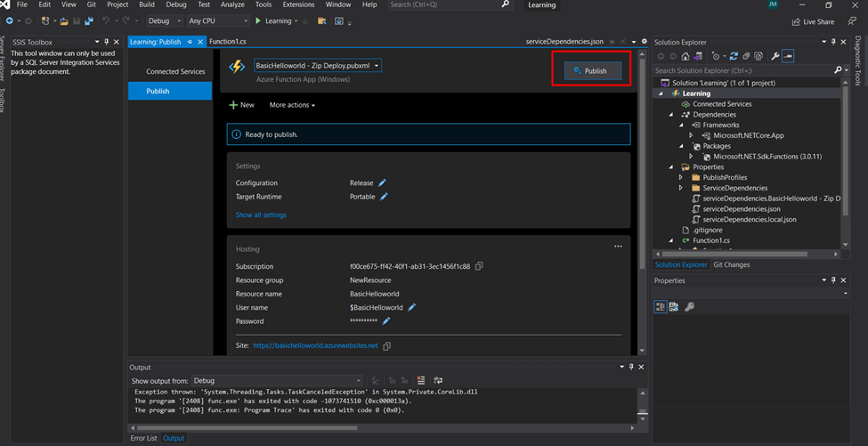Switch to the Function1.cs tab
Viewport: 868px width, 446px height.
click(228, 42)
